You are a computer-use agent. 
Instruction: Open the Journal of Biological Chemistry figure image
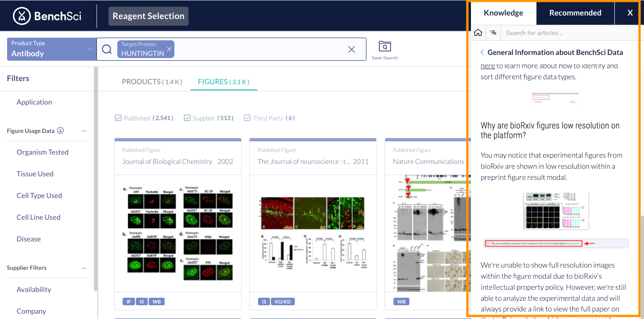(x=178, y=232)
